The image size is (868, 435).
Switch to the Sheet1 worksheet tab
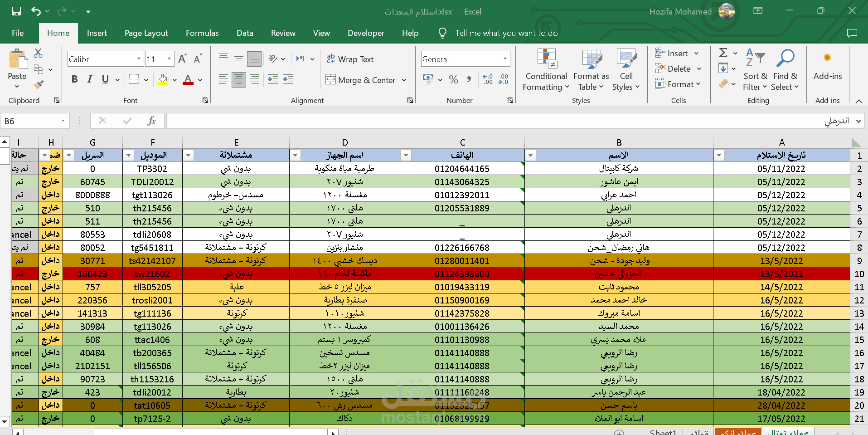pyautogui.click(x=663, y=432)
